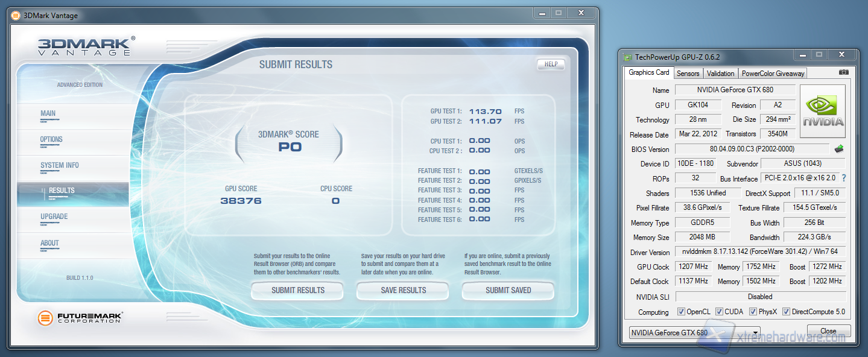868x357 pixels.
Task: Click the Help button in 3DMark
Action: [x=550, y=65]
